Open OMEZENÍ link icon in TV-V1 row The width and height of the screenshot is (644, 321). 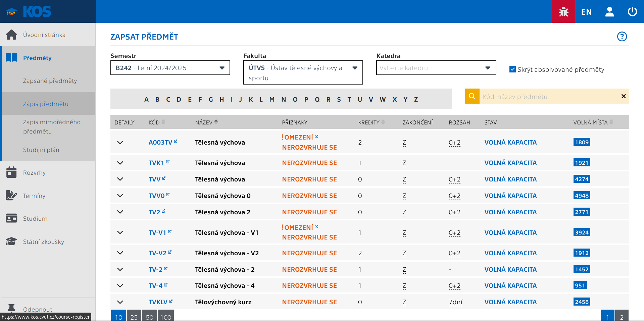pyautogui.click(x=316, y=227)
